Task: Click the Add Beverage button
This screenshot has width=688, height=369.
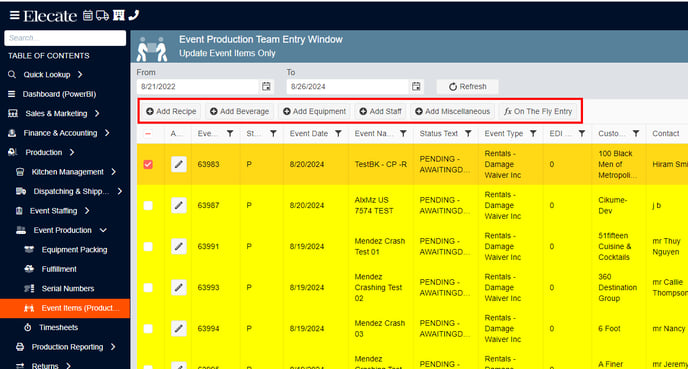Action: [x=239, y=111]
